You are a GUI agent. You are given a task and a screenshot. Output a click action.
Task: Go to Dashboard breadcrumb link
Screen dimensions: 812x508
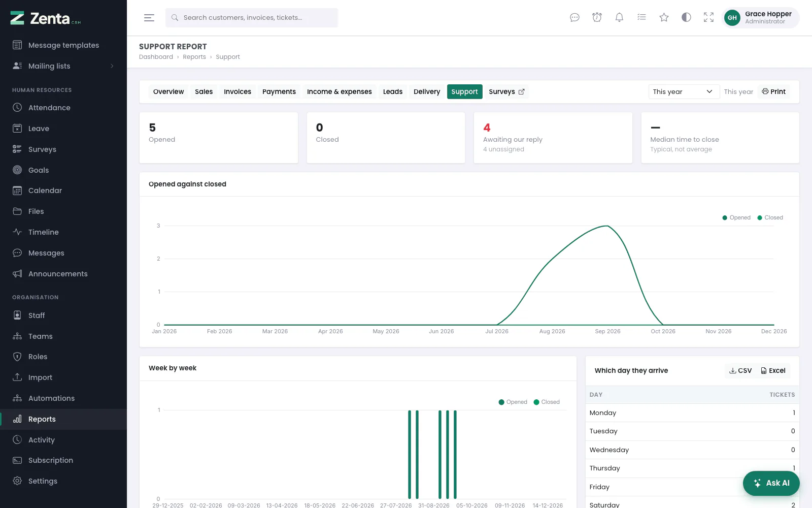coord(156,57)
